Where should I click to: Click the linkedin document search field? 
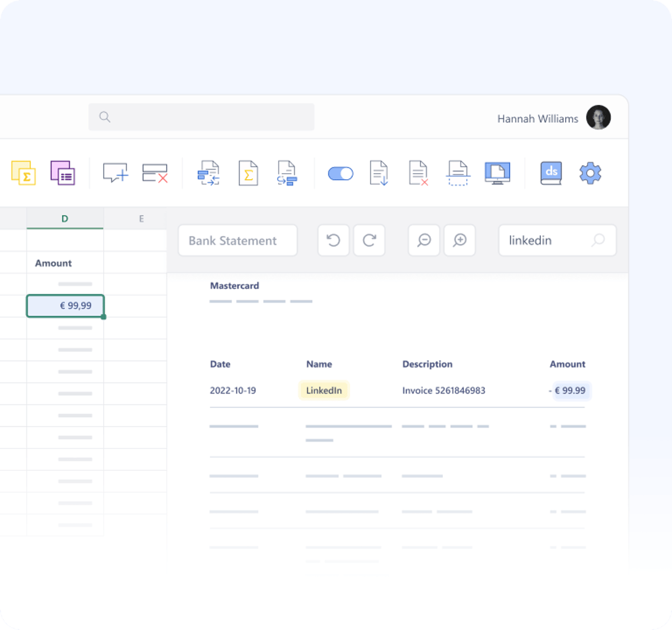(x=549, y=241)
